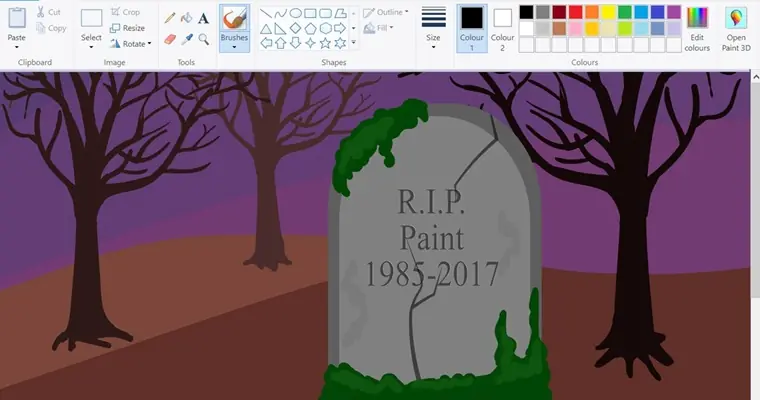Select the Magnifier tool
Image resolution: width=760 pixels, height=400 pixels.
(x=204, y=39)
